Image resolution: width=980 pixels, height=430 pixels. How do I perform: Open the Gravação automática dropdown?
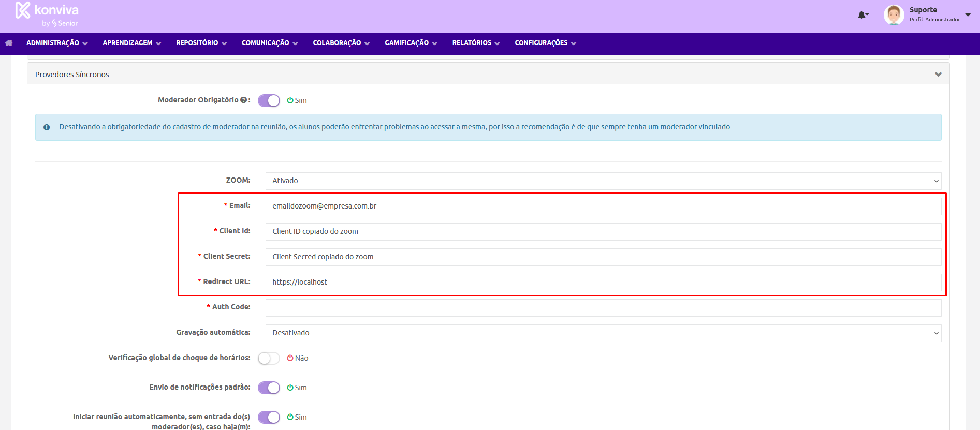point(603,333)
